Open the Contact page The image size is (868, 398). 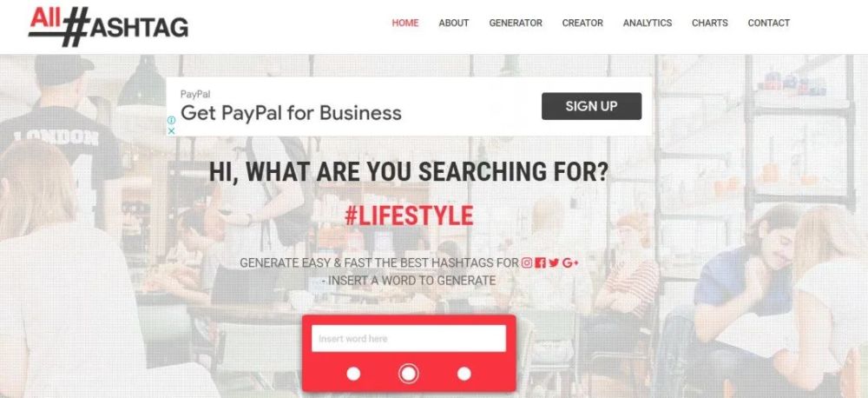(x=768, y=23)
